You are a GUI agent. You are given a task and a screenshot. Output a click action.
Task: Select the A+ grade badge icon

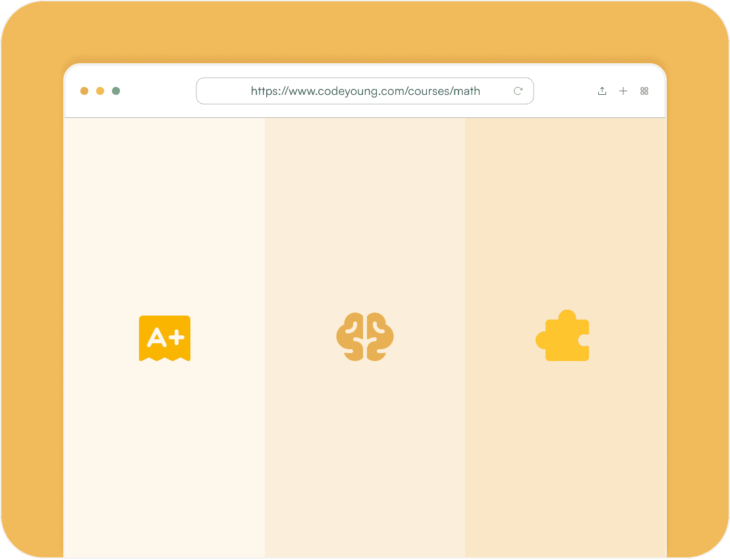point(165,337)
